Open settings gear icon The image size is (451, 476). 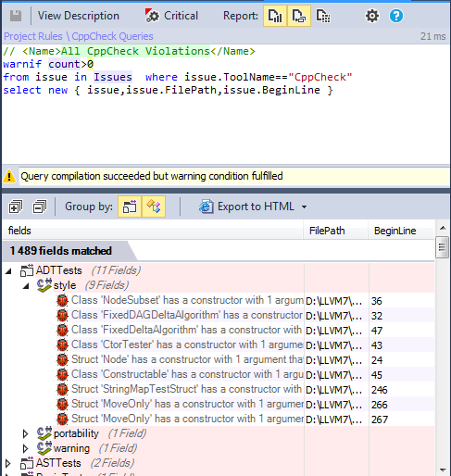[x=372, y=16]
